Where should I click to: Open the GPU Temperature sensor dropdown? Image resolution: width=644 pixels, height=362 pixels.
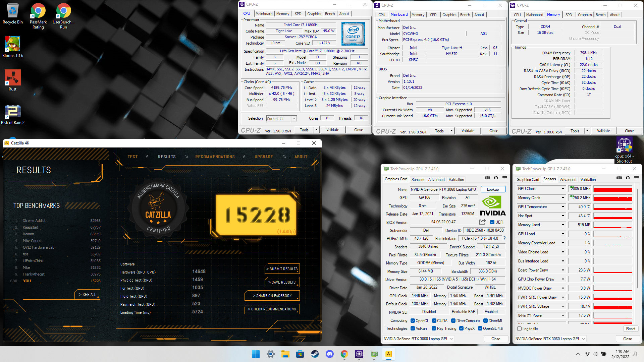[563, 207]
